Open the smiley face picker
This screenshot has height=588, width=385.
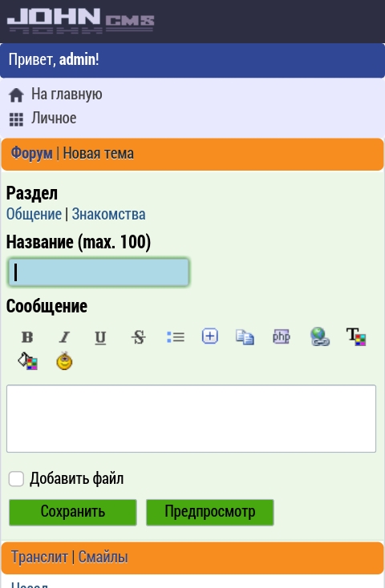click(x=64, y=361)
